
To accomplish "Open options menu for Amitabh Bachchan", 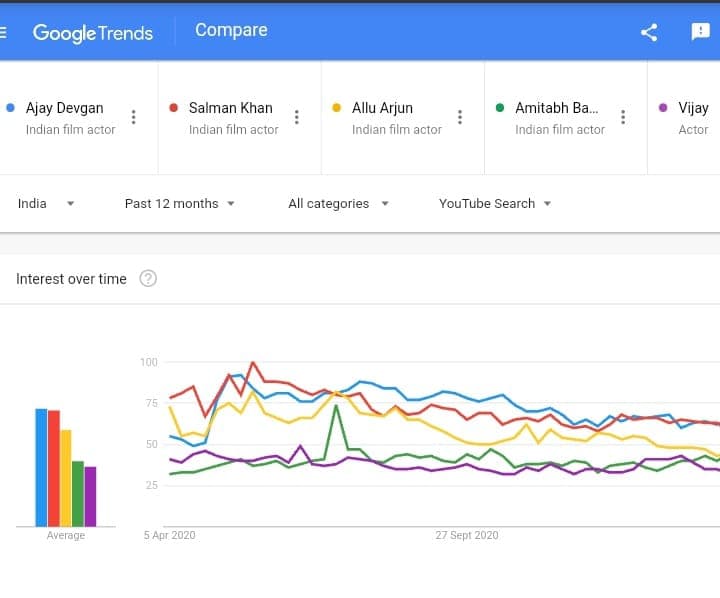I will click(x=623, y=117).
